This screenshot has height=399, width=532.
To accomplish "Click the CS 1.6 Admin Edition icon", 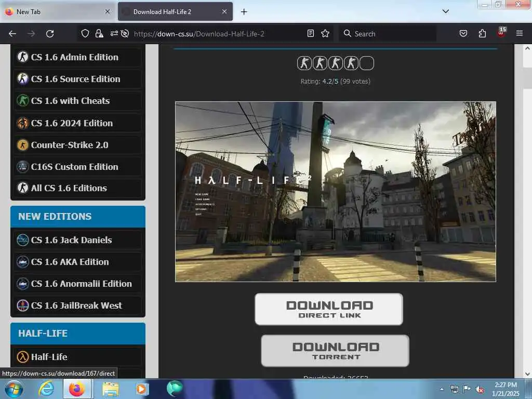I will pos(23,57).
